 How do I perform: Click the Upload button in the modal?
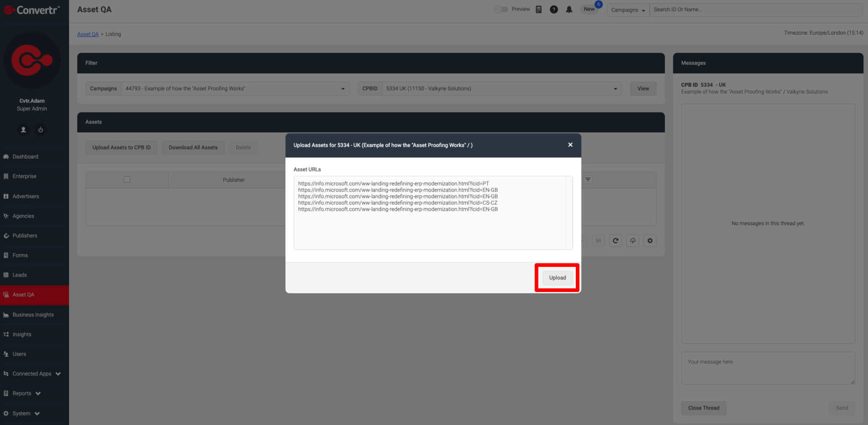557,277
